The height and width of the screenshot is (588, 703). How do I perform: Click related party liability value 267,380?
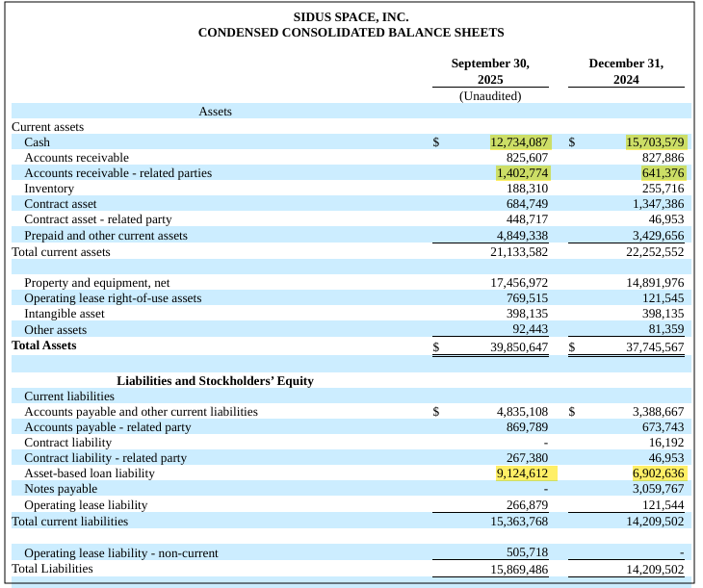[528, 458]
